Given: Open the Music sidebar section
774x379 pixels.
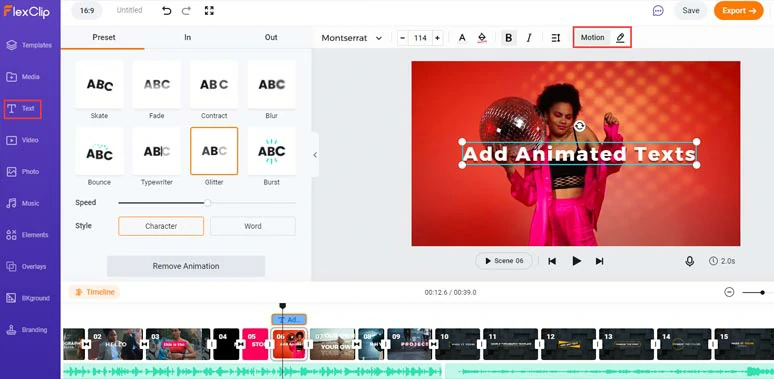Looking at the screenshot, I should pyautogui.click(x=23, y=203).
